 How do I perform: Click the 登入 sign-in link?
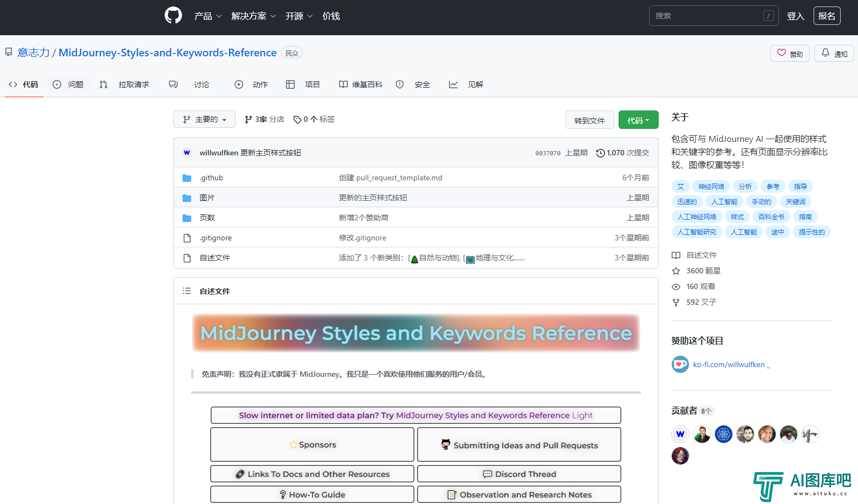(795, 16)
